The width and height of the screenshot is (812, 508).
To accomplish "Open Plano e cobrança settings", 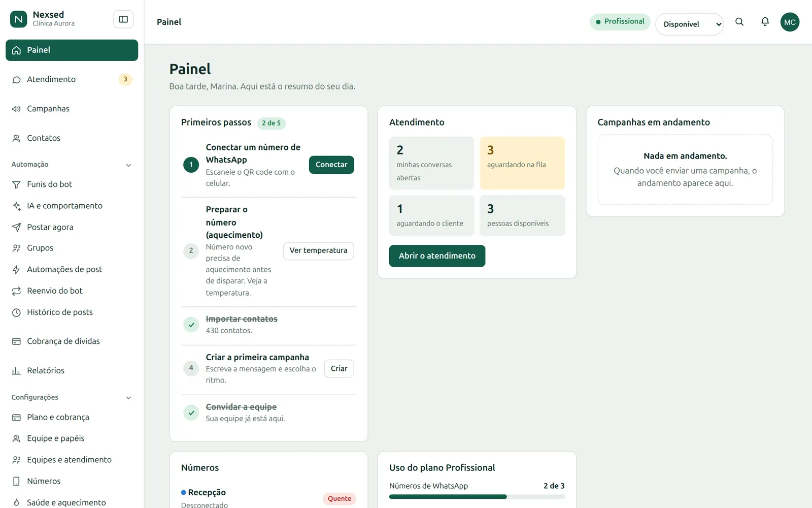I will [x=72, y=417].
